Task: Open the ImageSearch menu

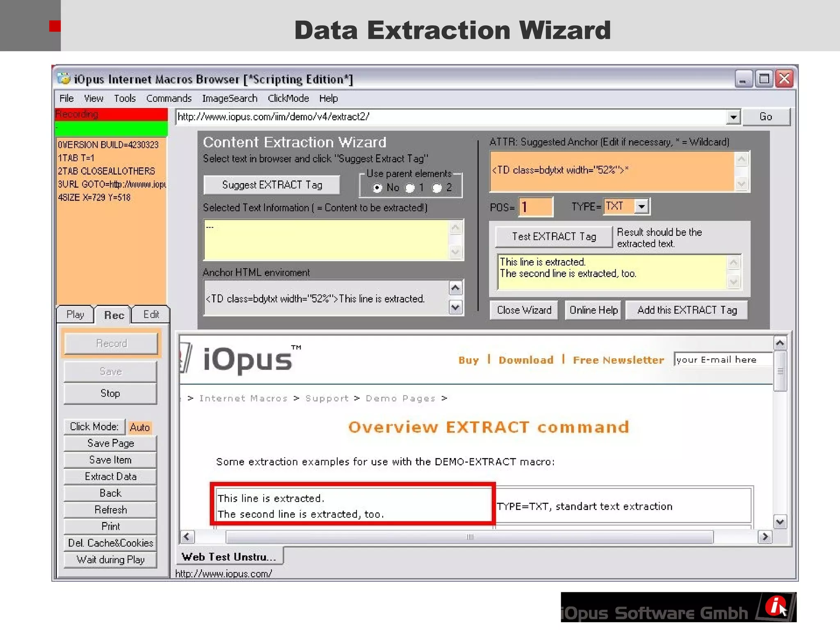Action: (x=230, y=98)
